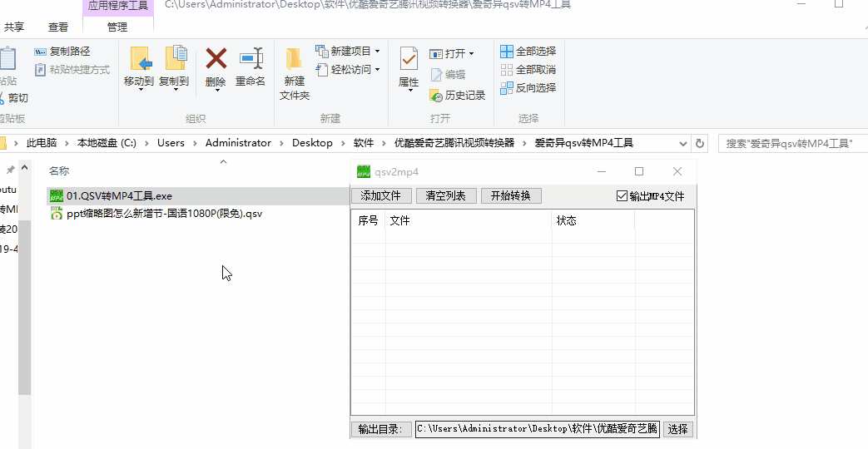Image resolution: width=868 pixels, height=449 pixels.
Task: Expand the Open (打开) dropdown arrow
Action: point(472,54)
